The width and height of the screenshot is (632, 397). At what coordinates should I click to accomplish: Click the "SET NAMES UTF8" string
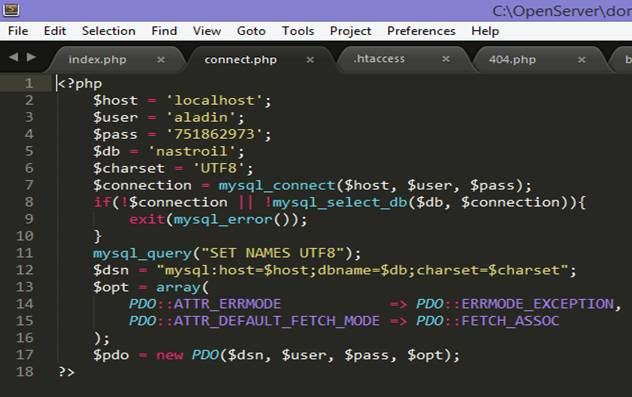pyautogui.click(x=273, y=253)
